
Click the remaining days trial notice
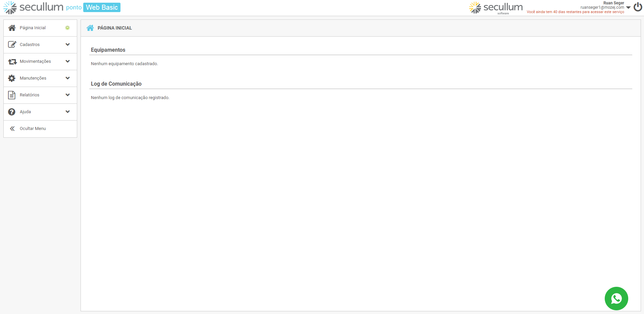tap(575, 12)
